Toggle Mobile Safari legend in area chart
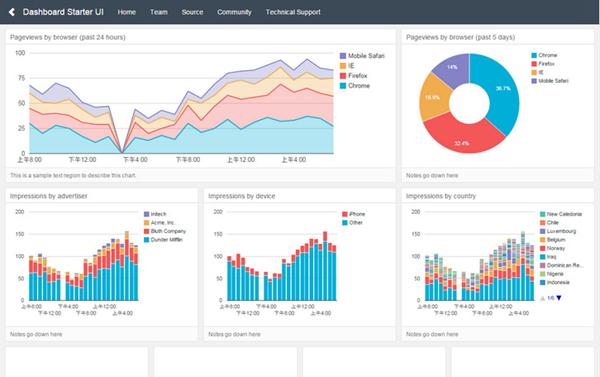The image size is (600, 377). 362,56
